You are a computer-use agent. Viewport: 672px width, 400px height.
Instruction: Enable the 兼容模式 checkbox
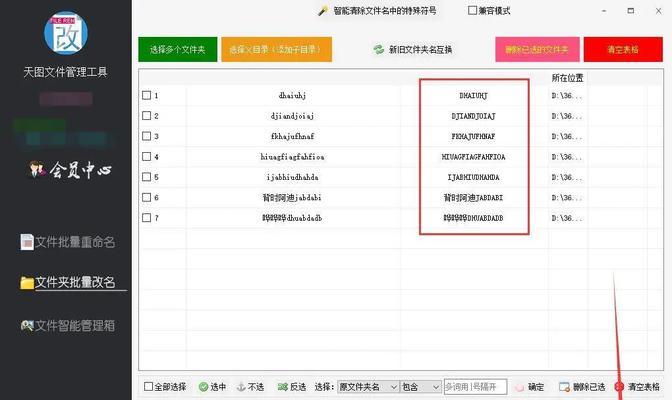point(472,10)
